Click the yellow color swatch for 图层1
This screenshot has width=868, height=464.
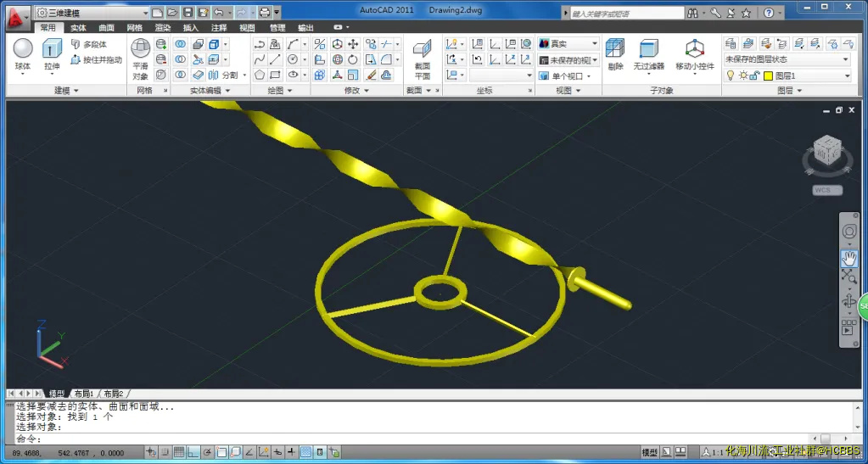(768, 75)
